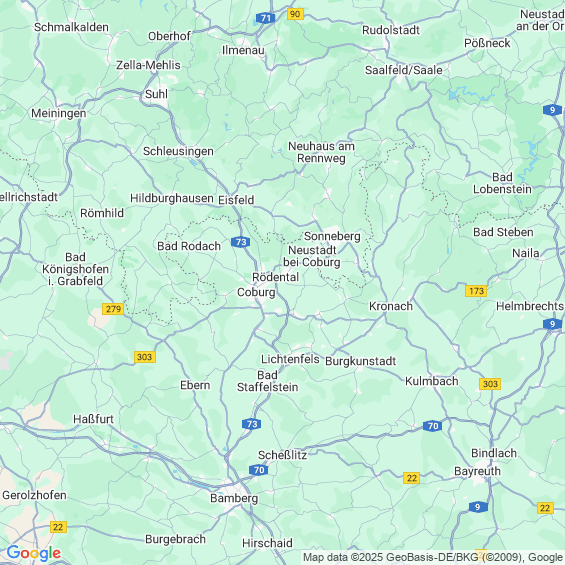This screenshot has height=565, width=565.
Task: Click the A70 shield west of Bindlach
Action: (x=433, y=426)
